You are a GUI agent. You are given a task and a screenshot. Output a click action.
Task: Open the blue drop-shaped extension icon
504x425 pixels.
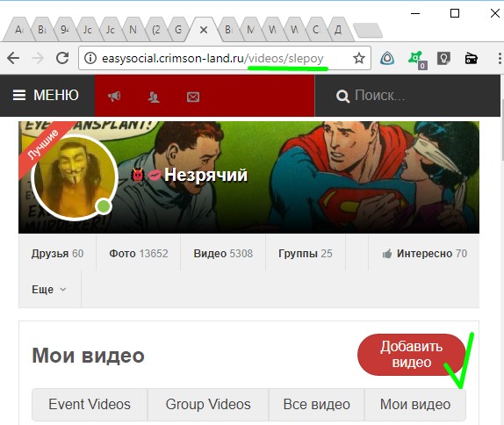click(387, 59)
